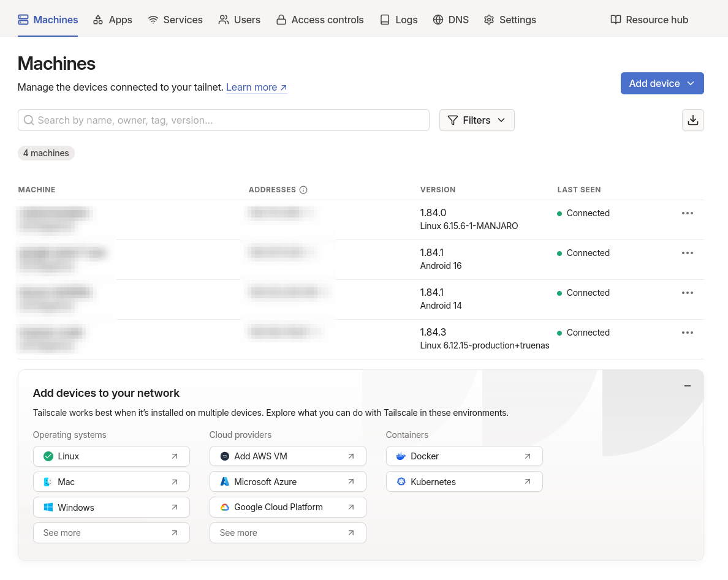The width and height of the screenshot is (728, 580).
Task: Open the Resource hub link
Action: (x=649, y=20)
